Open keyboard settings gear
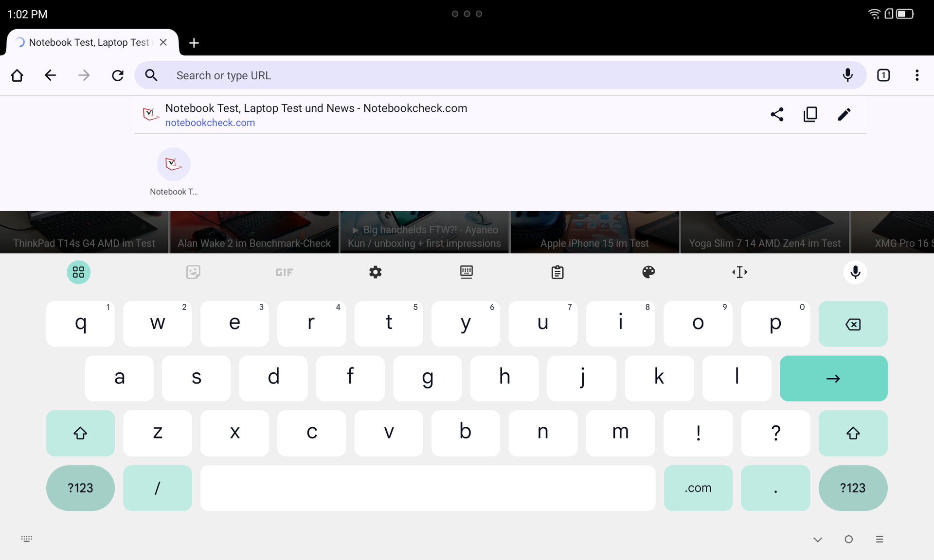This screenshot has height=560, width=934. click(x=375, y=272)
